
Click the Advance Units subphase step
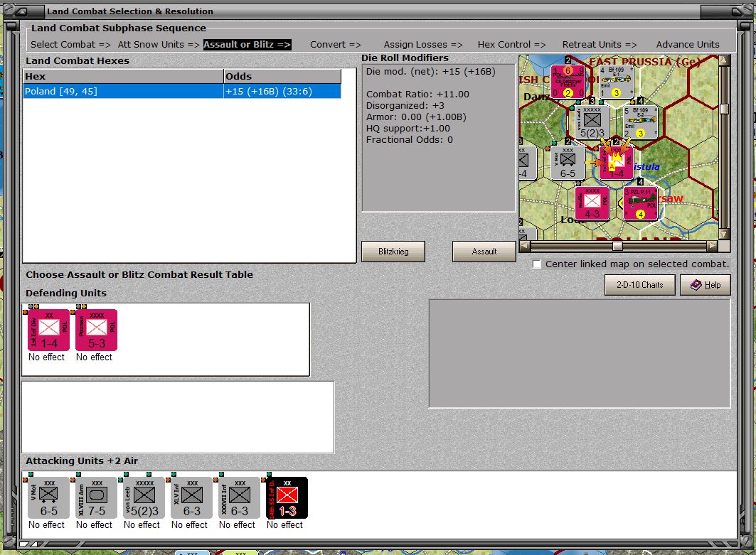click(688, 44)
